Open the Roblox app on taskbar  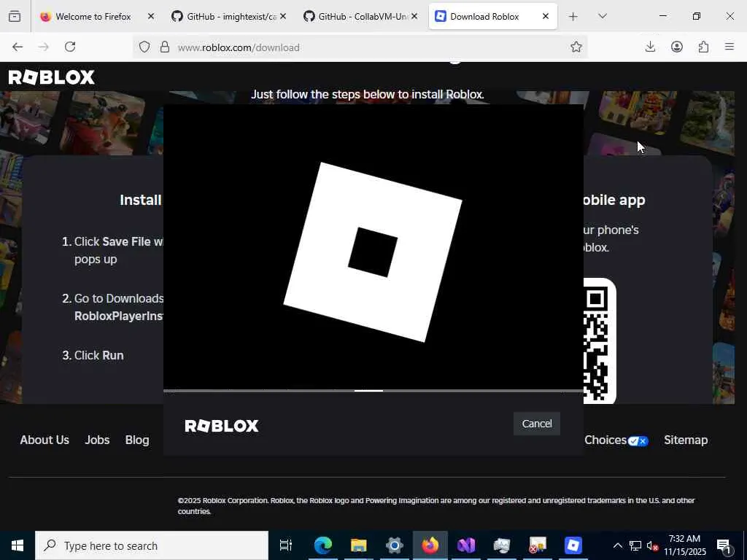(573, 545)
